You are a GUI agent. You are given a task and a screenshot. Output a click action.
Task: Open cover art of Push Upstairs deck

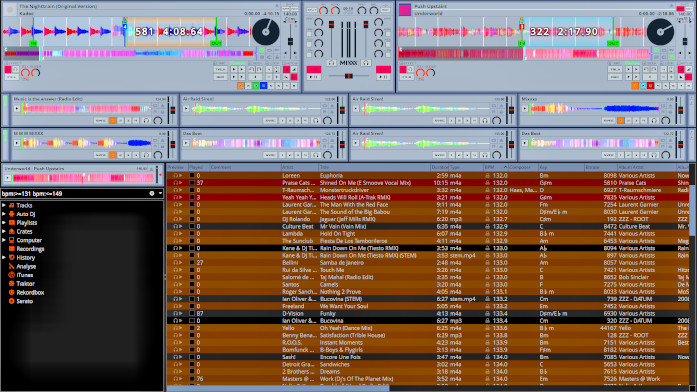coord(405,9)
